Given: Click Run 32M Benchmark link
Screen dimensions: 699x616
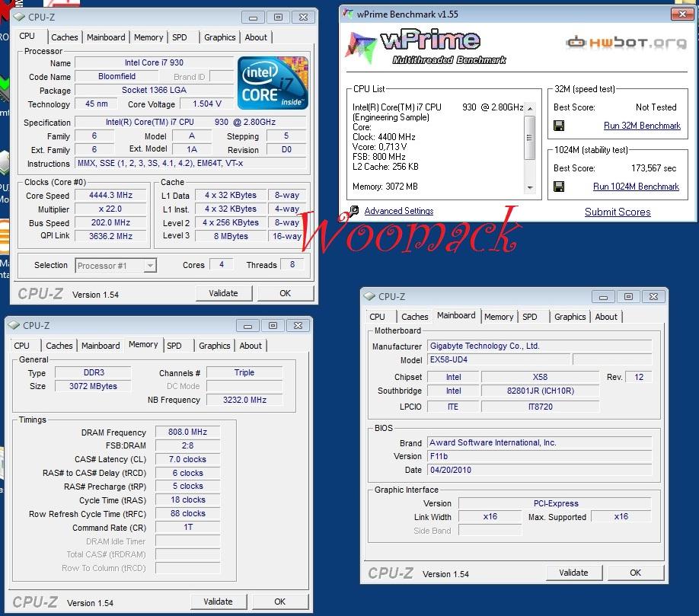Looking at the screenshot, I should [x=642, y=126].
